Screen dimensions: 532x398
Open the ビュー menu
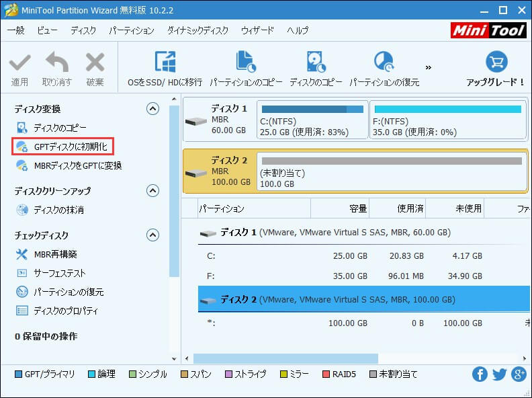point(47,30)
